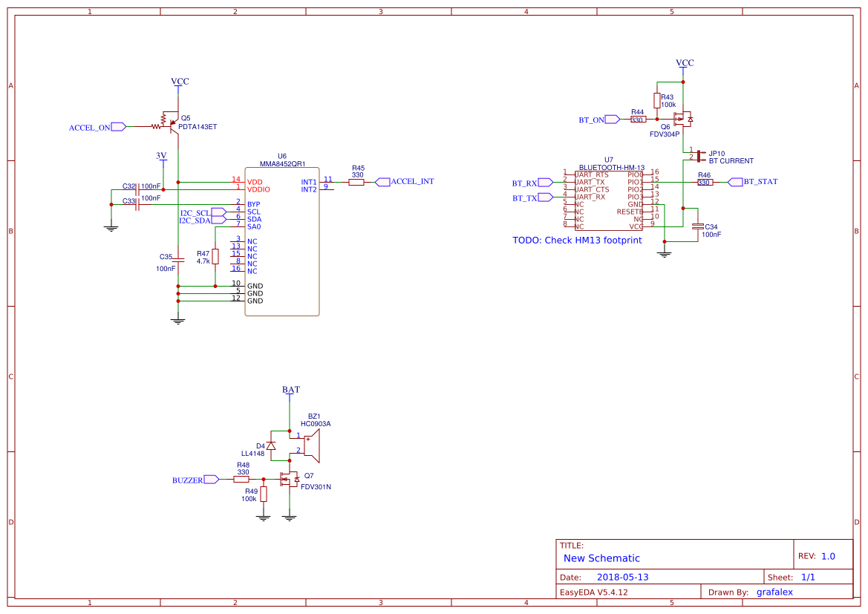Select resistor R43 100k symbol

coord(657,100)
